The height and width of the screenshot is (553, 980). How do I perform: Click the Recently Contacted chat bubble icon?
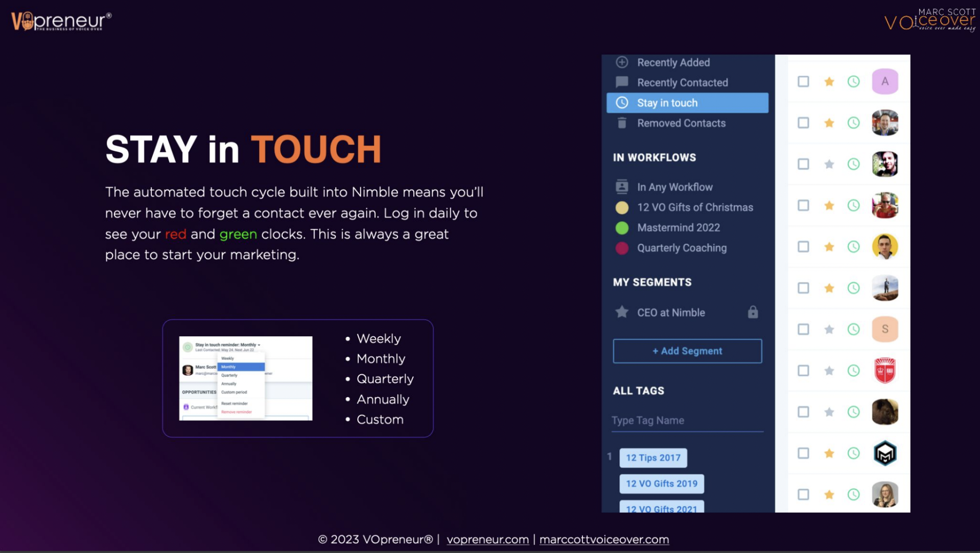(622, 82)
